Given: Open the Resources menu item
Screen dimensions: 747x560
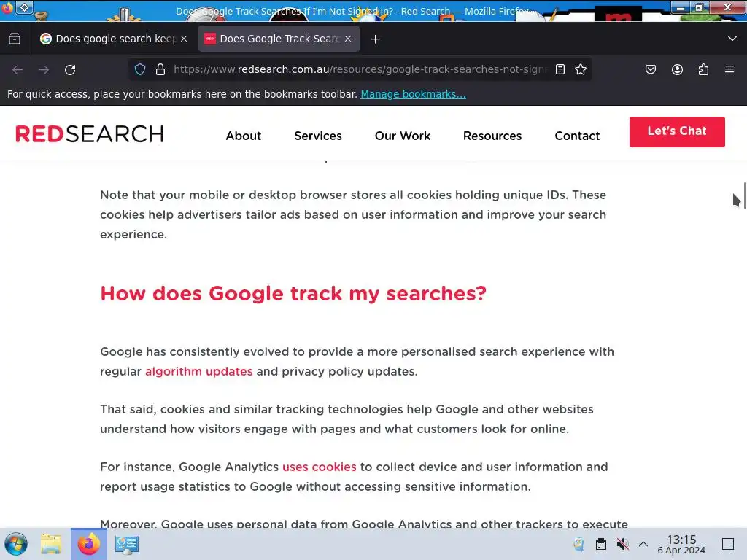Looking at the screenshot, I should point(492,136).
